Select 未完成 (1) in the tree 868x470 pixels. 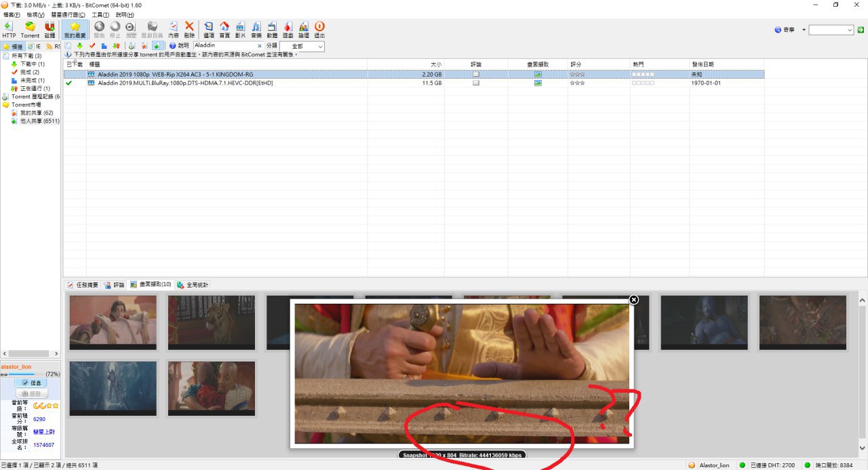coord(28,80)
